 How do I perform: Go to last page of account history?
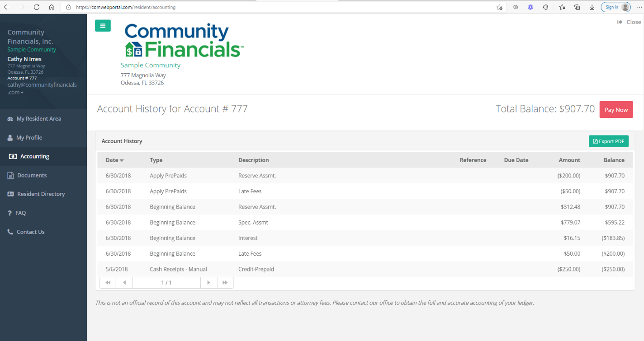click(x=225, y=283)
